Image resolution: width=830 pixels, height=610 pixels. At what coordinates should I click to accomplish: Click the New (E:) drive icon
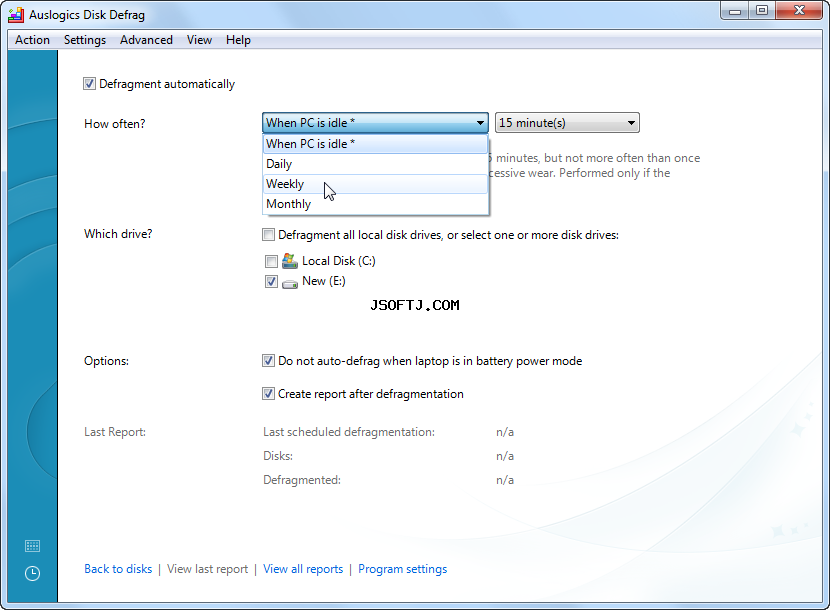(x=290, y=283)
